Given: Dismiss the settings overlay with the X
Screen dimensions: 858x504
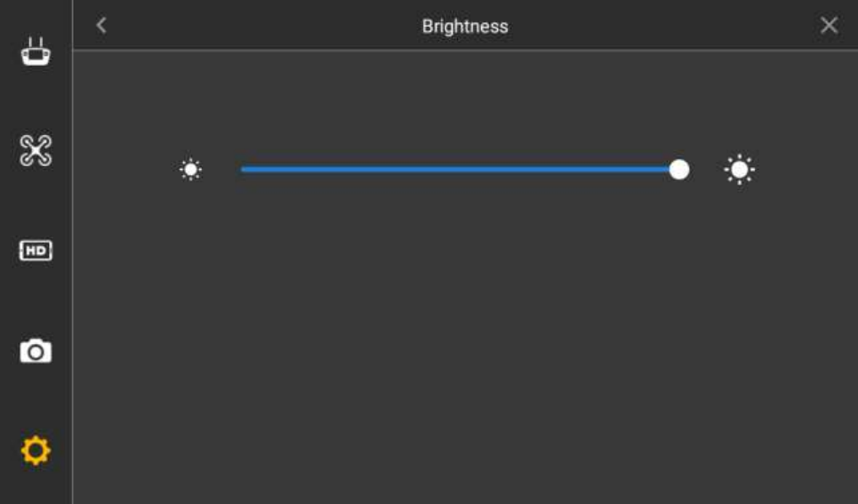Looking at the screenshot, I should point(829,25).
